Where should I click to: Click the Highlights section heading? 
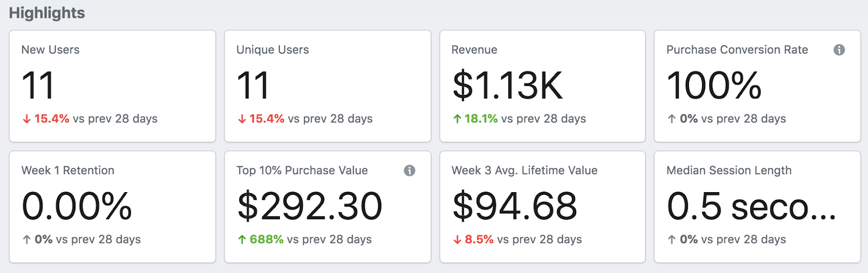coord(47,13)
